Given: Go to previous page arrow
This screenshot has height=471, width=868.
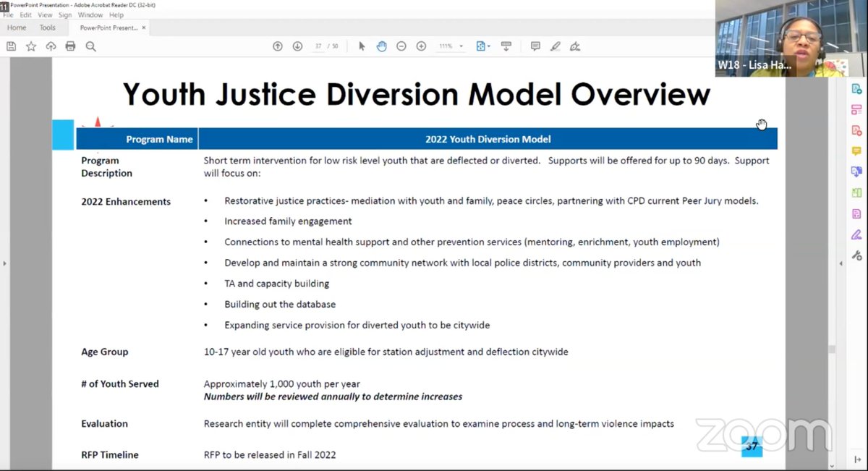Looking at the screenshot, I should coord(278,46).
